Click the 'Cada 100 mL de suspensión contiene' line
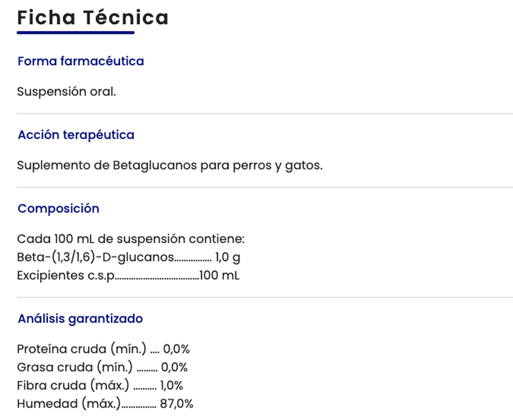This screenshot has height=420, width=513. [x=131, y=239]
